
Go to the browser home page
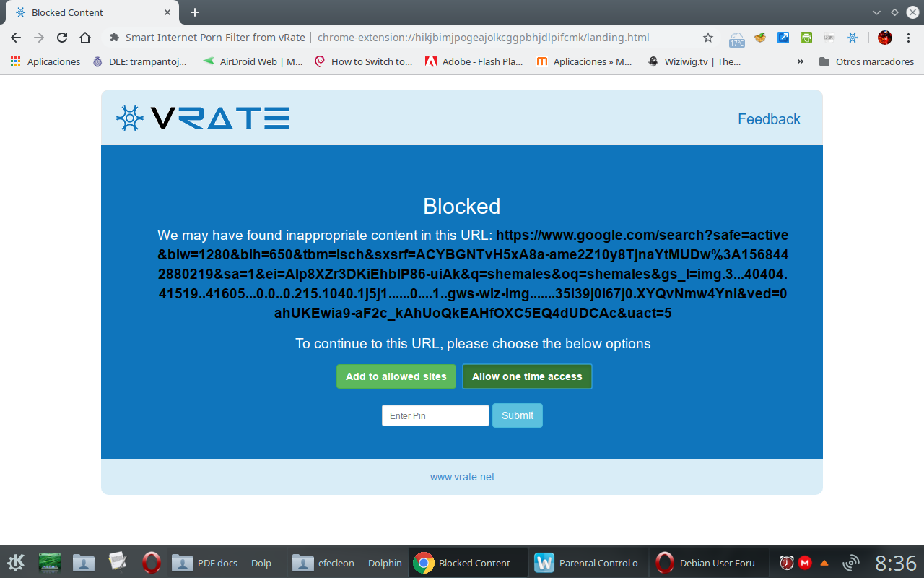(x=85, y=38)
